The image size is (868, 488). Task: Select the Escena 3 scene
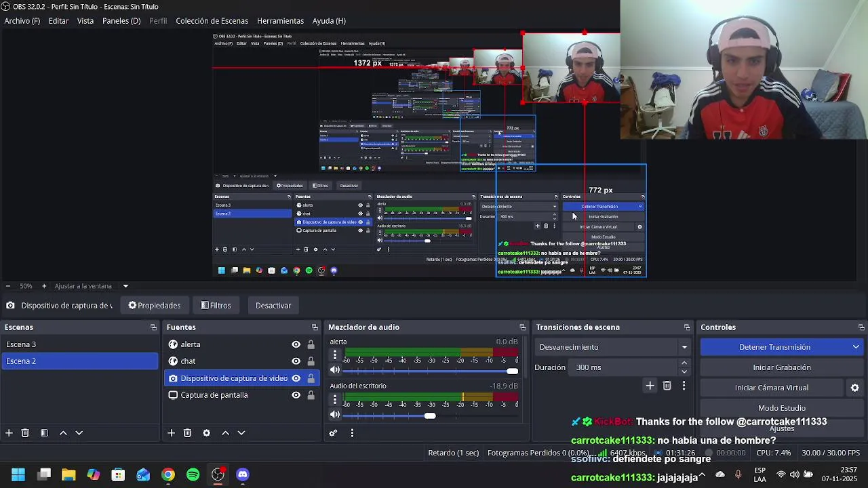pos(80,344)
